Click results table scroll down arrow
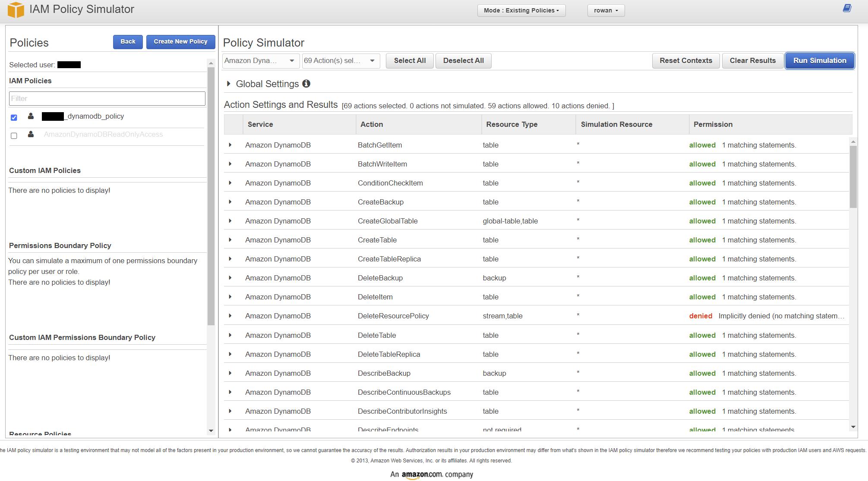This screenshot has height=481, width=868. click(x=853, y=427)
